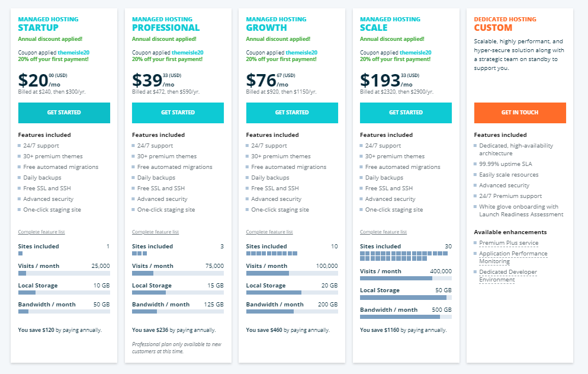Click Professional plan sites included squares
This screenshot has height=374, width=588.
[x=140, y=254]
